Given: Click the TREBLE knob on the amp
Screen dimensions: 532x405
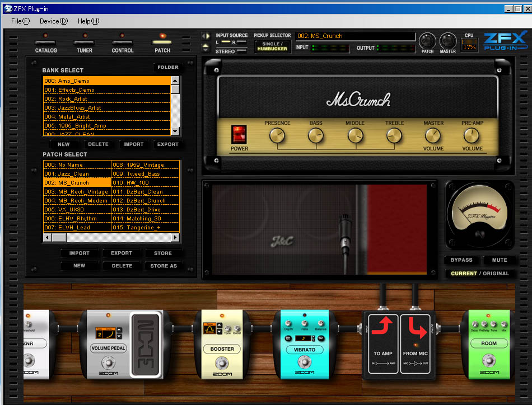Looking at the screenshot, I should 394,136.
